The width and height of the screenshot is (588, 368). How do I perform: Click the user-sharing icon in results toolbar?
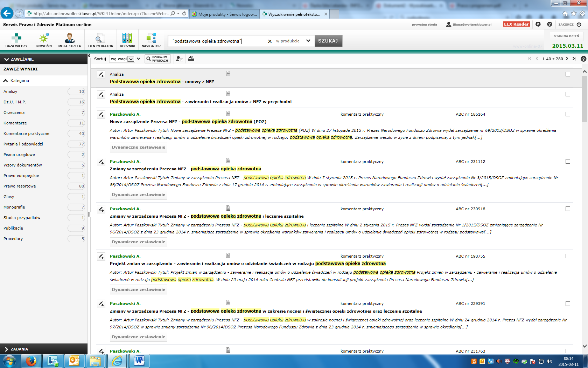click(179, 59)
